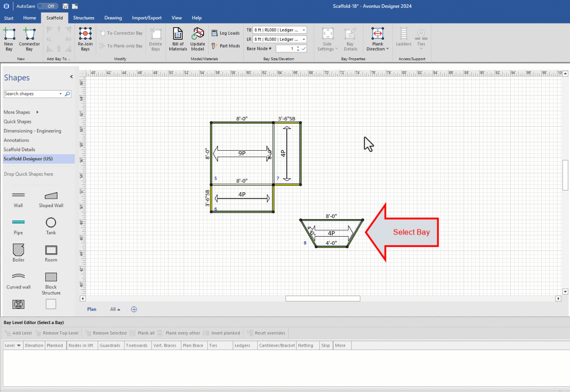
Task: Pick the Boiler shape from stencil
Action: (x=18, y=250)
